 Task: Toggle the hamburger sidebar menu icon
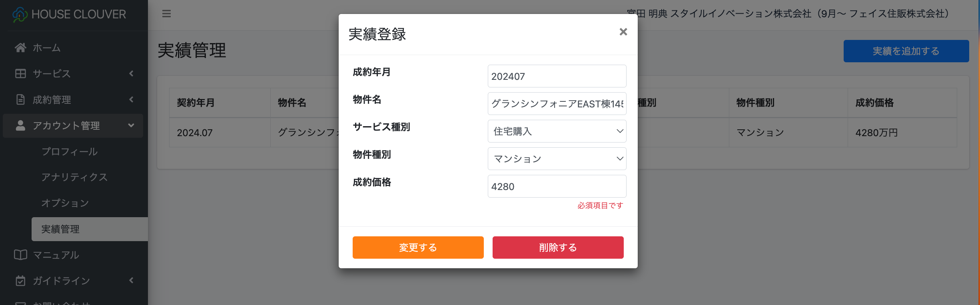pos(166,14)
